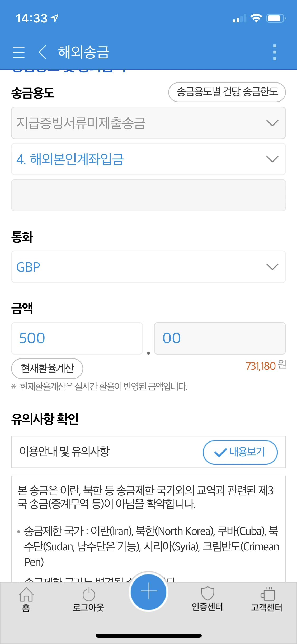Open the 고객센터 cup icon

[x=267, y=594]
